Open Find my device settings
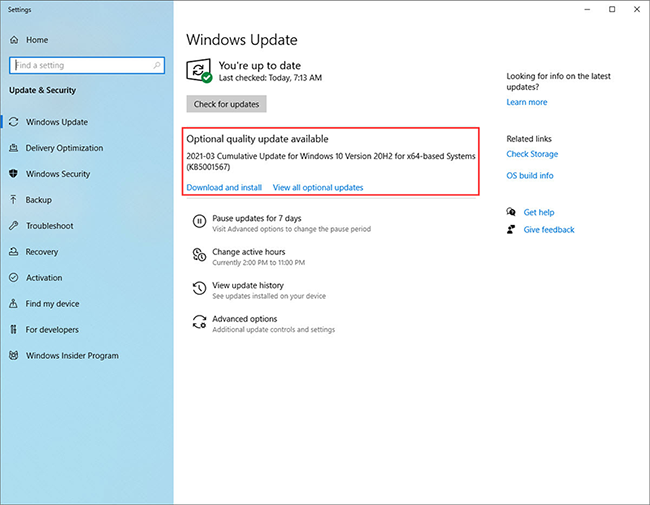Image resolution: width=650 pixels, height=505 pixels. (x=52, y=304)
